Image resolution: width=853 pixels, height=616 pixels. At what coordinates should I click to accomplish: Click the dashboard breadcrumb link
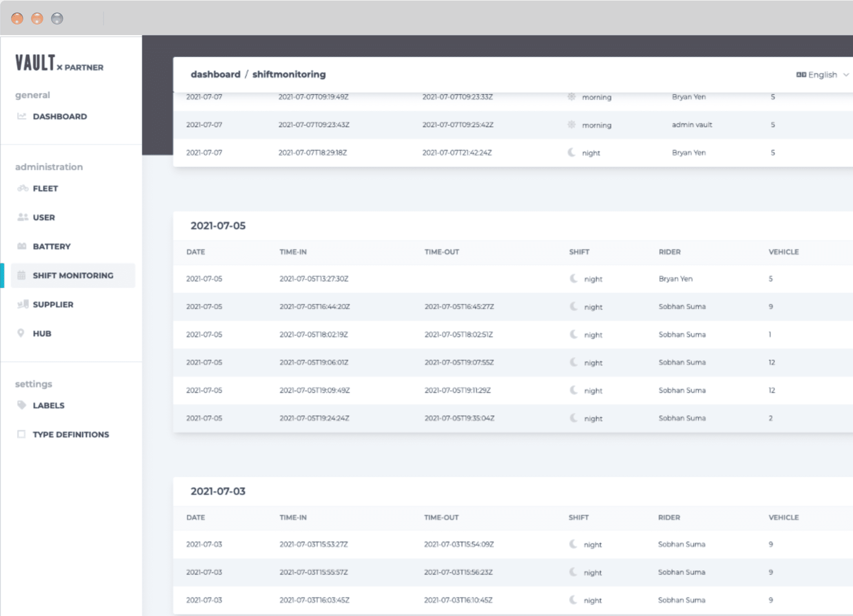215,74
